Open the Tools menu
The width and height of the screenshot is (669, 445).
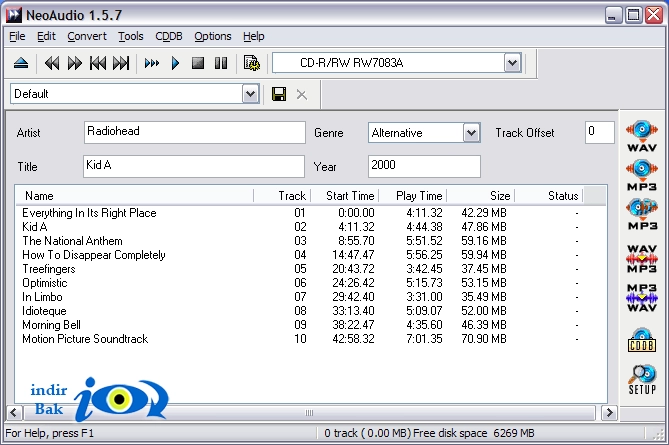click(131, 36)
